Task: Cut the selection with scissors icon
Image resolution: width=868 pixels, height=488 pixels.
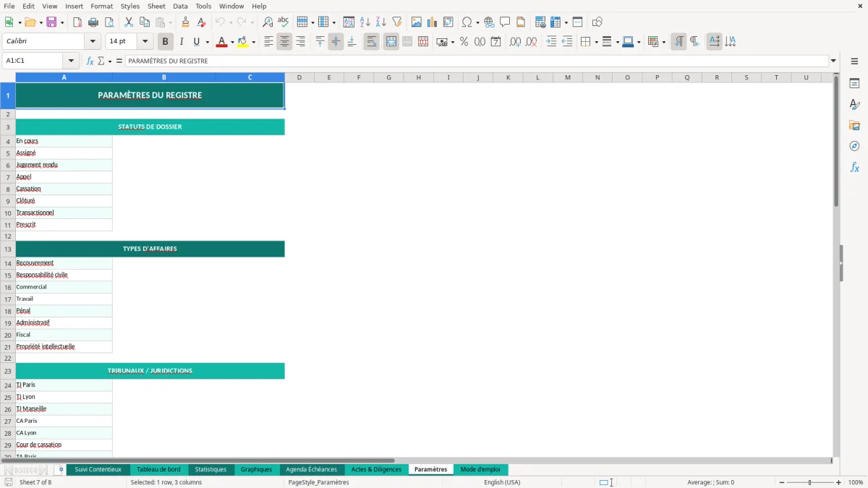Action: 129,22
